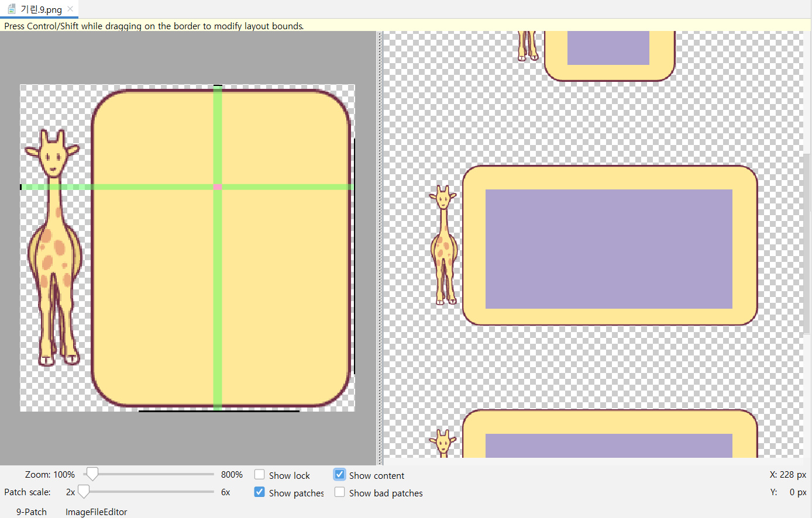812x518 pixels.
Task: Click the splitter between editor and preview
Action: click(x=380, y=248)
